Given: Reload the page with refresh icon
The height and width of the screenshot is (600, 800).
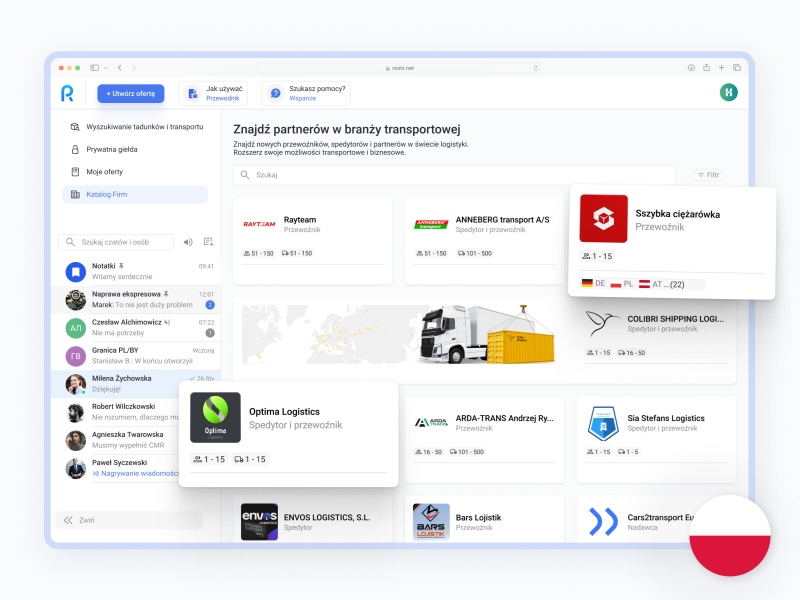Looking at the screenshot, I should pyautogui.click(x=536, y=68).
